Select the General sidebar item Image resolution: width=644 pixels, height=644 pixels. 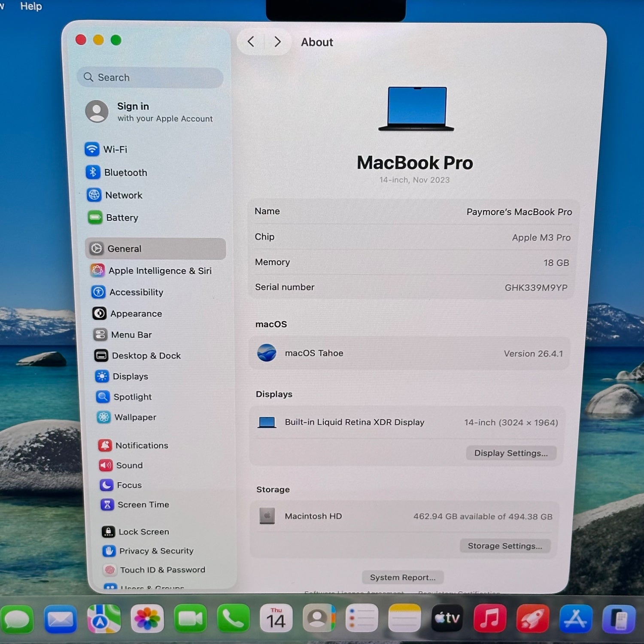tap(155, 249)
